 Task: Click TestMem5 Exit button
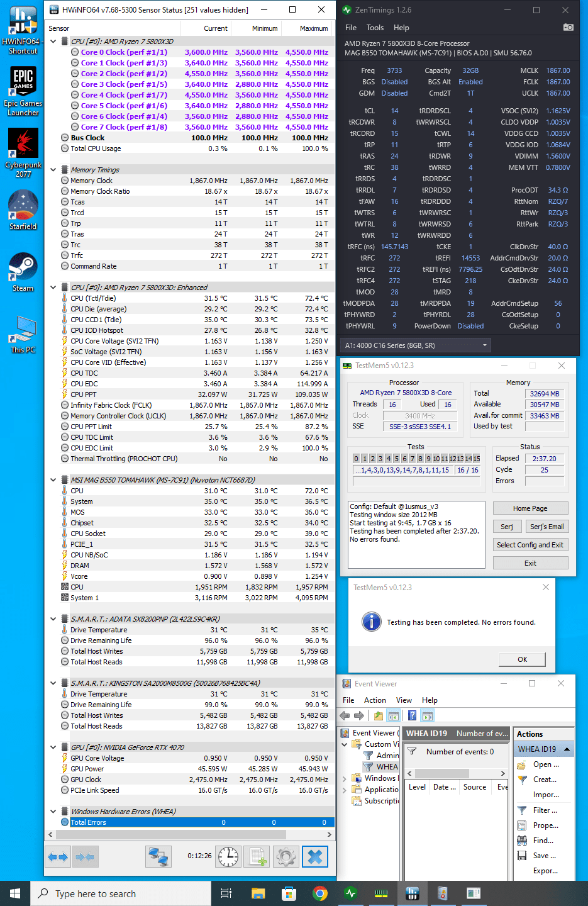point(530,563)
